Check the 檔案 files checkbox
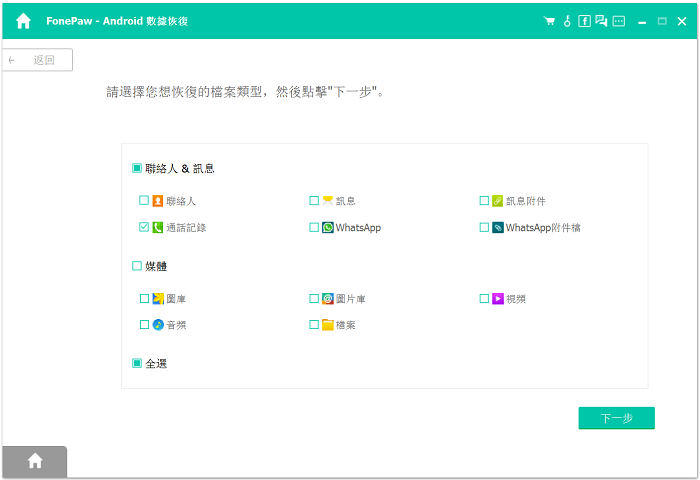Screen dimensions: 700x480 314,325
